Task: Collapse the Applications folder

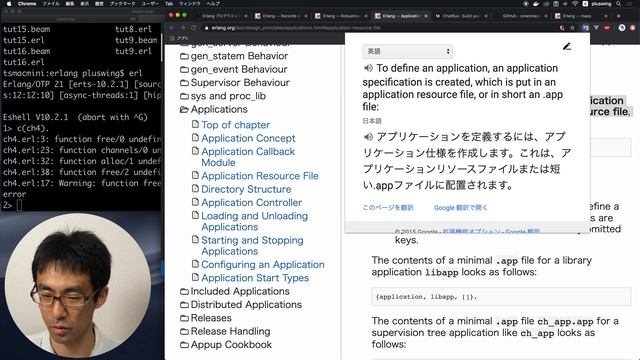Action: [214, 109]
